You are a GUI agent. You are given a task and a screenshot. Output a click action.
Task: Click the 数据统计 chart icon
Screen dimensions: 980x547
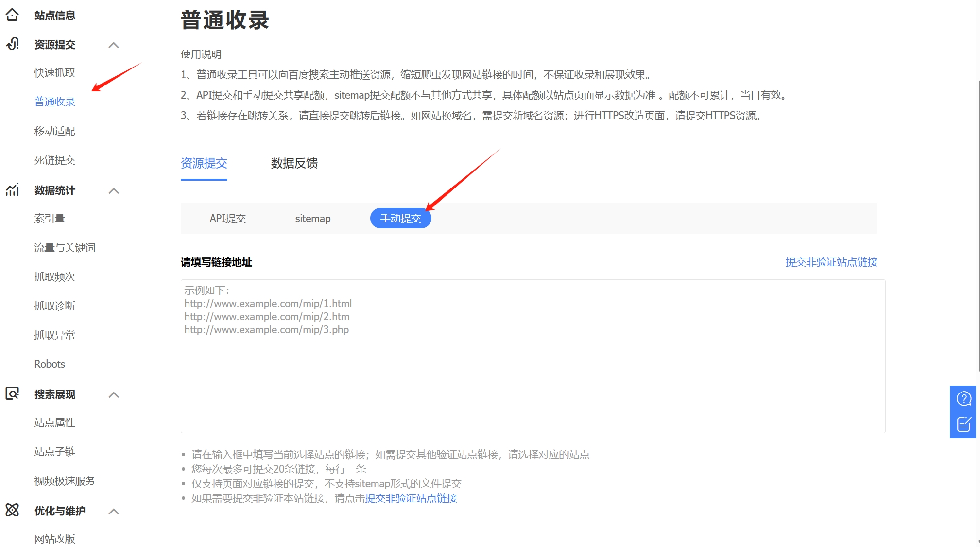pyautogui.click(x=12, y=190)
